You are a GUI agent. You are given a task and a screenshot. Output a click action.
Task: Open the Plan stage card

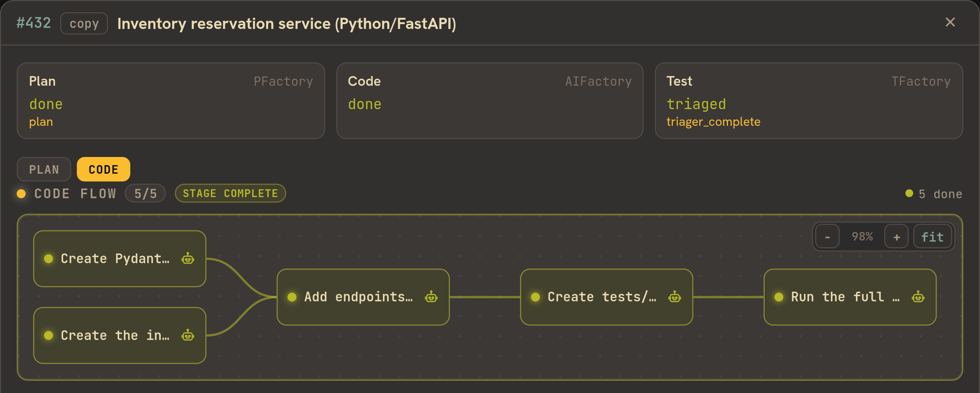pyautogui.click(x=171, y=101)
